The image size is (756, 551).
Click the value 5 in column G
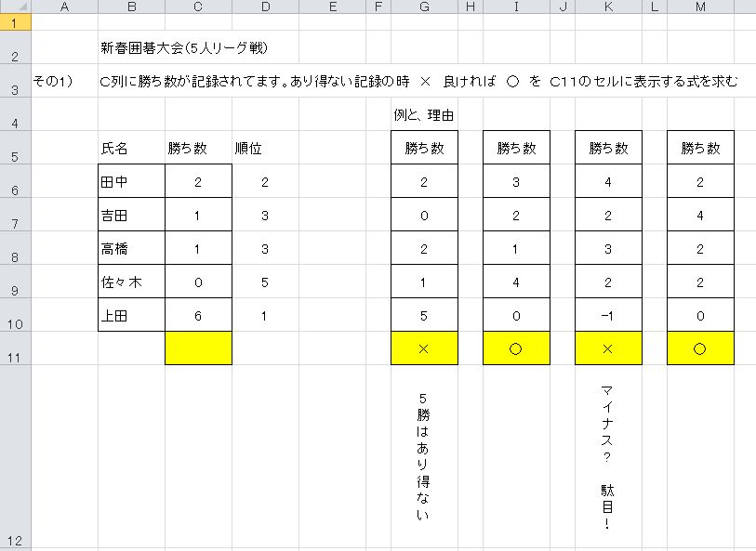[424, 315]
